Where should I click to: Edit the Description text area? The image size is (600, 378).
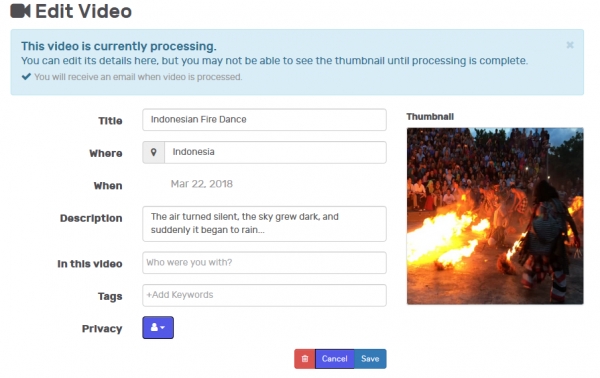264,224
